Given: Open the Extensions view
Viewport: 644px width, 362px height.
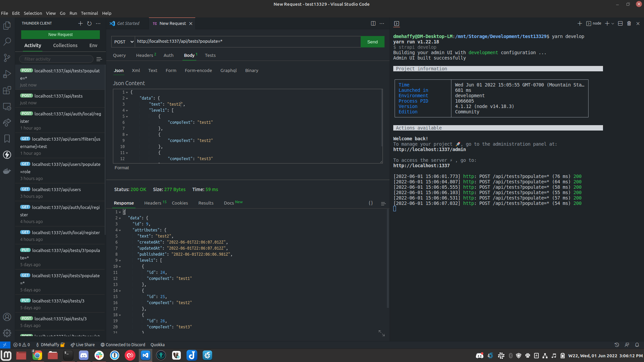Looking at the screenshot, I should click(x=7, y=90).
